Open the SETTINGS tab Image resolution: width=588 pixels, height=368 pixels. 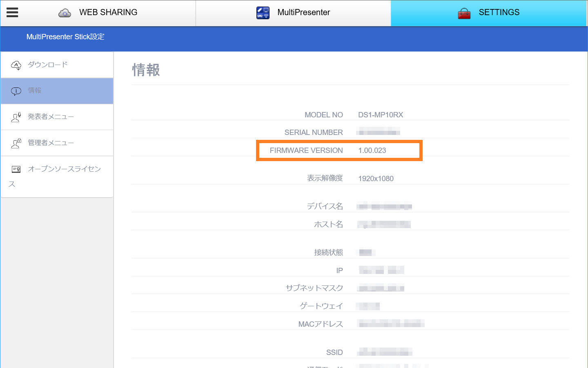coord(499,12)
